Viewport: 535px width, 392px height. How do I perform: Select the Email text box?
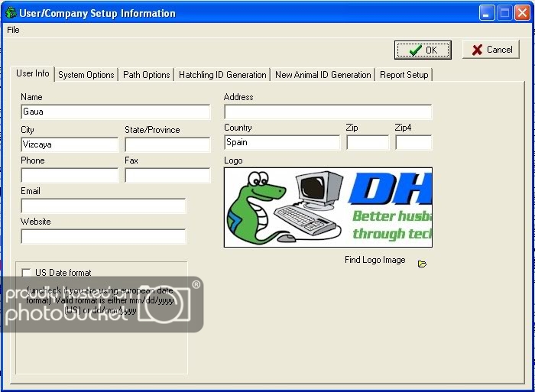coord(102,206)
